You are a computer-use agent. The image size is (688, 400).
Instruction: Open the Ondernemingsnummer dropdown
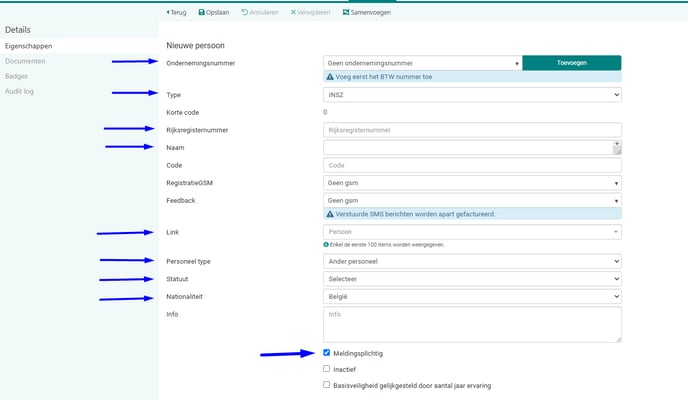point(423,62)
